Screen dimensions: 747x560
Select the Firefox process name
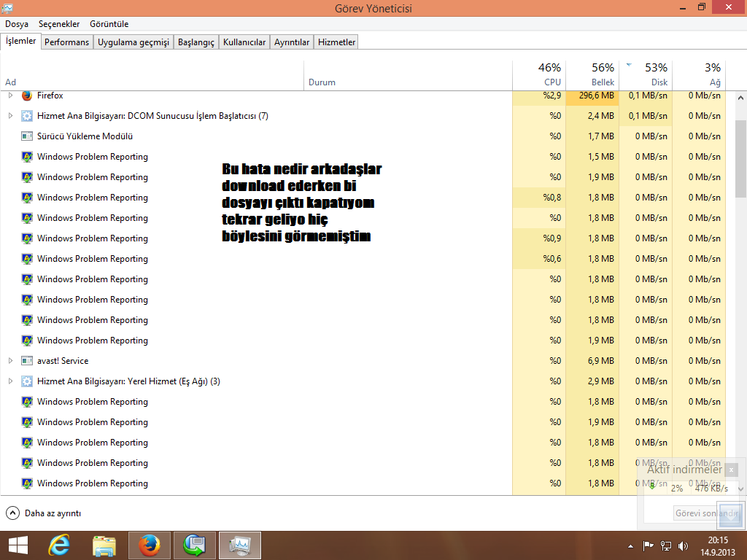[x=50, y=96]
